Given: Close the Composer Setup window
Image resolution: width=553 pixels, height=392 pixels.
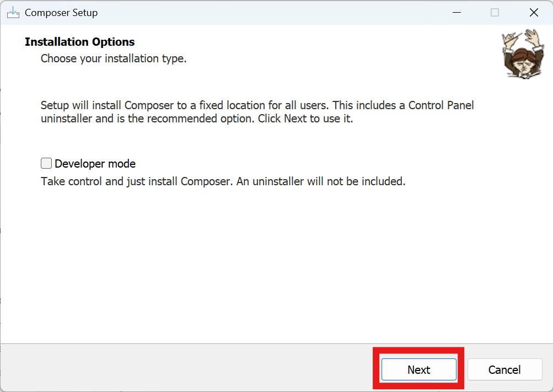Looking at the screenshot, I should [533, 13].
